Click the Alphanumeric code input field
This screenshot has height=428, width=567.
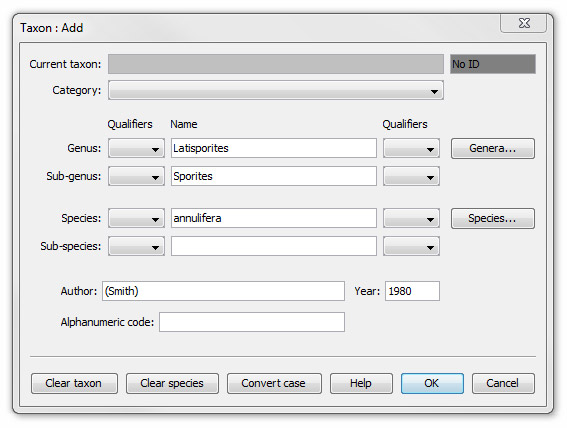click(x=252, y=322)
